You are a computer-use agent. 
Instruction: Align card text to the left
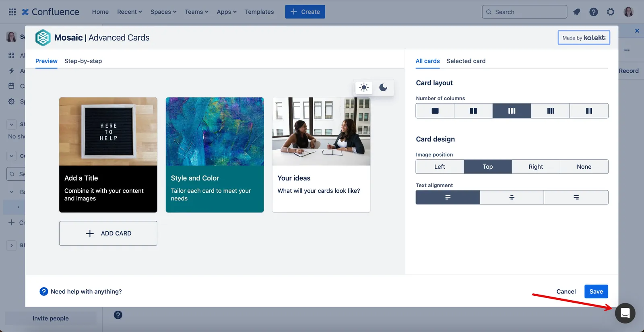click(x=448, y=197)
